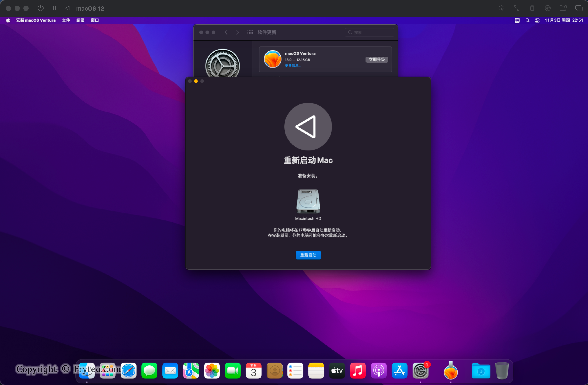Click the VM power button icon
The height and width of the screenshot is (385, 588).
pos(40,8)
